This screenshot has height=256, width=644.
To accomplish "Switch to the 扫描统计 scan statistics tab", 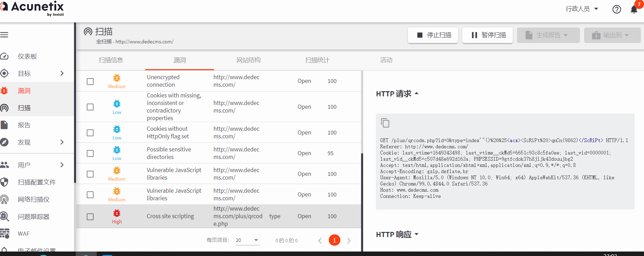I will pos(317,60).
